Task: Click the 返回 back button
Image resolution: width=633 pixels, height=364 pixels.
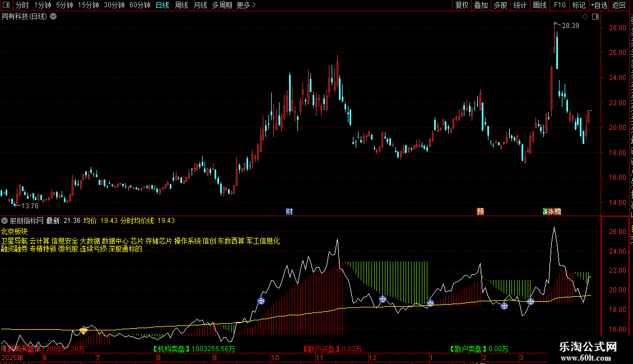Action: tap(618, 5)
